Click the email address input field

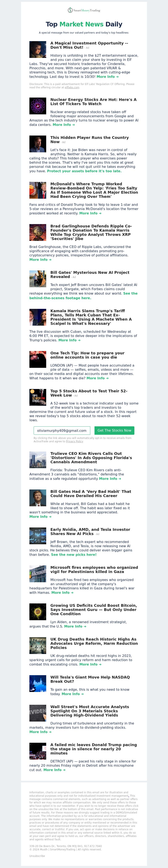click(62, 431)
